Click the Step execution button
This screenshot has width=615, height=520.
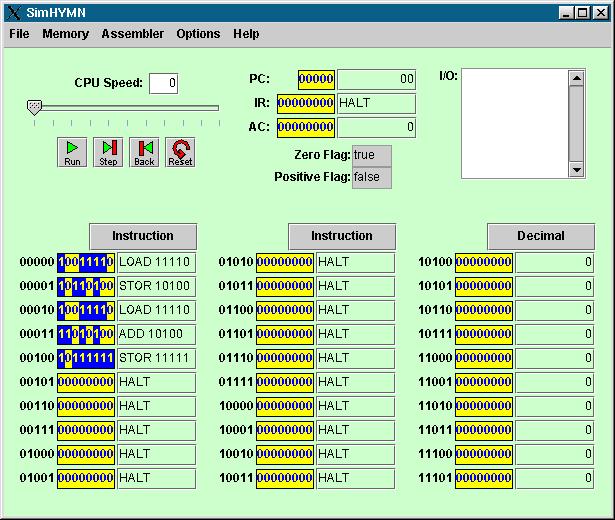108,152
